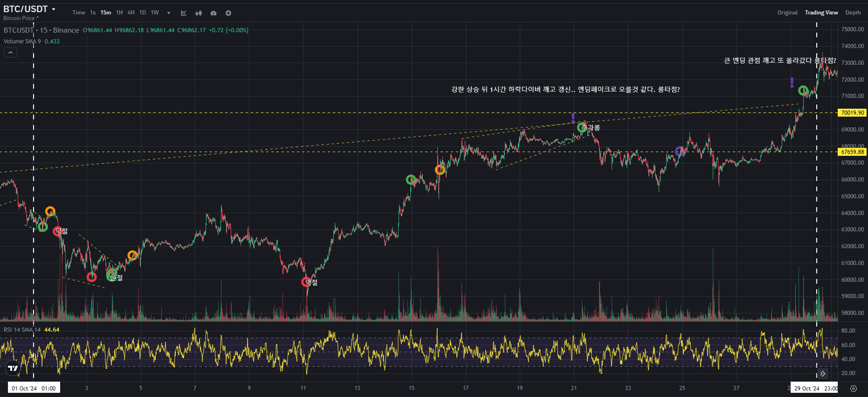The width and height of the screenshot is (868, 397).
Task: Switch interval to 4H
Action: (131, 13)
